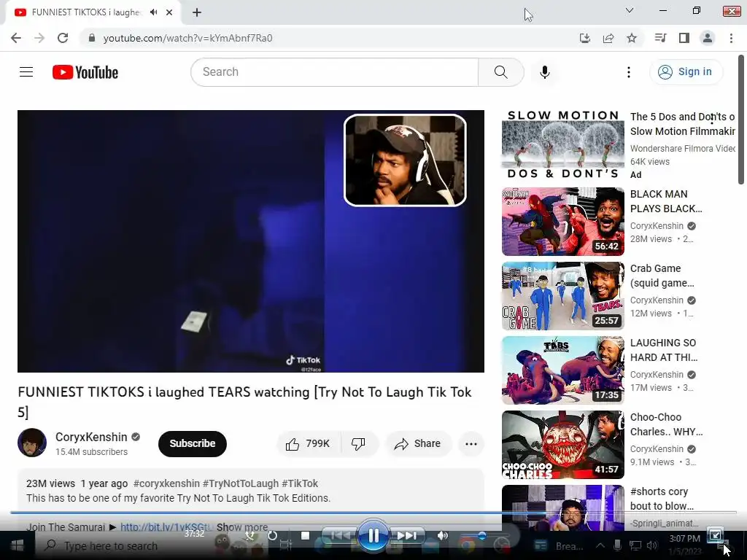
Task: Click the Share button under video
Action: pos(418,444)
